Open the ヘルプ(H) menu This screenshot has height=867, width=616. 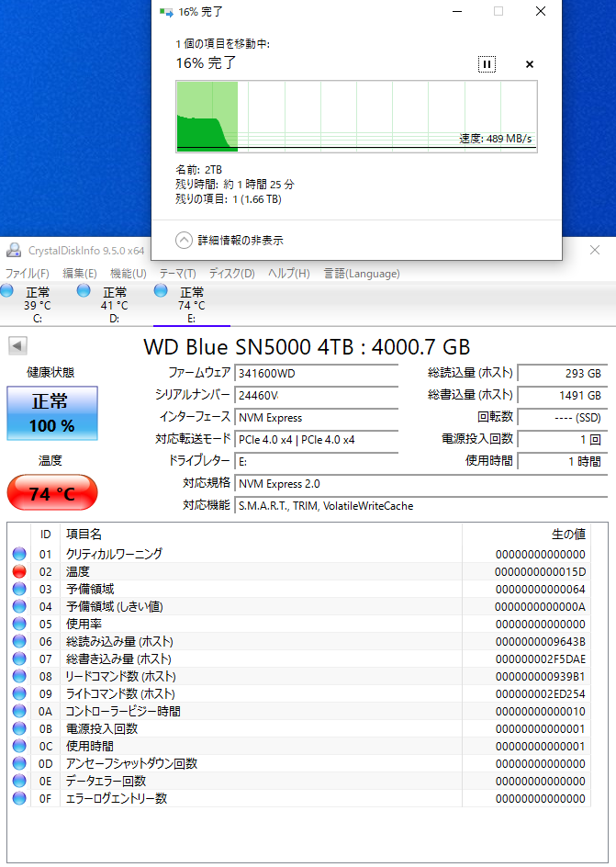tap(288, 273)
